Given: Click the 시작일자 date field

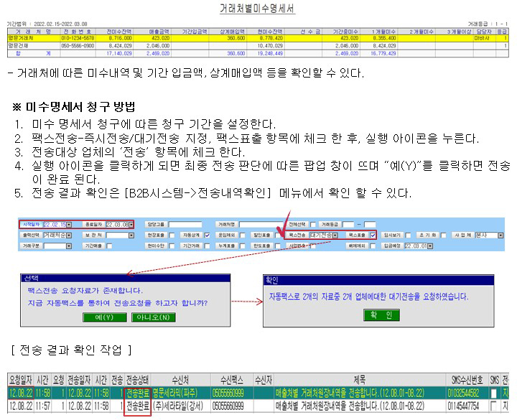Looking at the screenshot, I should click(x=55, y=225).
